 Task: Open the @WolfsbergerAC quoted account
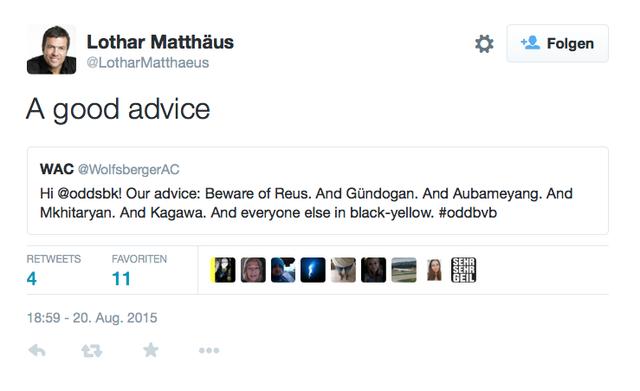pyautogui.click(x=128, y=169)
